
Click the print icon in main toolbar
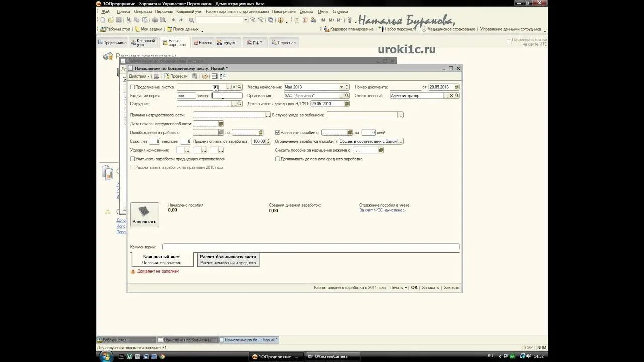pos(155,20)
